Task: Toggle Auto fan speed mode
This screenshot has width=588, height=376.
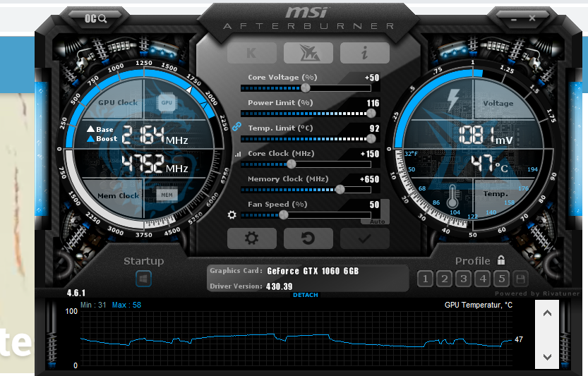Action: [x=377, y=222]
